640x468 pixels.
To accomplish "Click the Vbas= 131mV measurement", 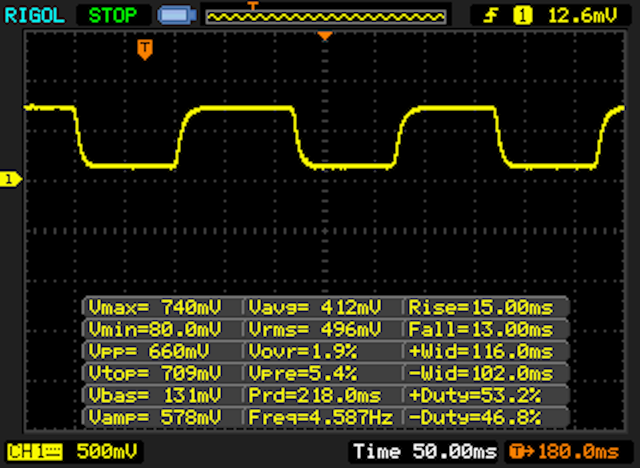I will [x=155, y=395].
